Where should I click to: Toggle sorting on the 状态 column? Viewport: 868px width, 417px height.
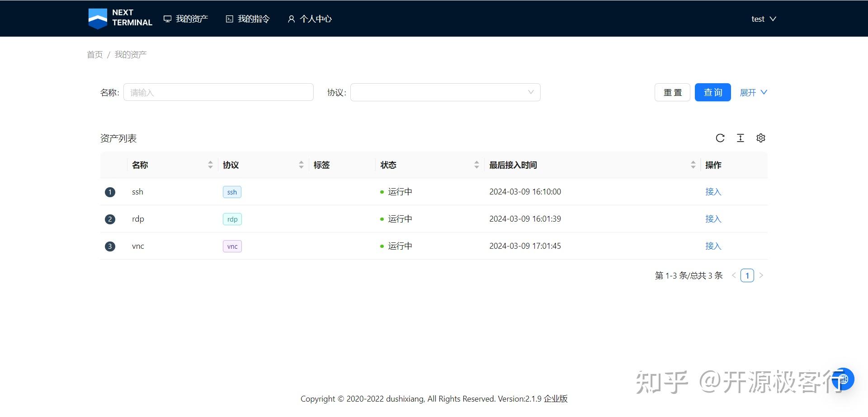click(x=476, y=165)
